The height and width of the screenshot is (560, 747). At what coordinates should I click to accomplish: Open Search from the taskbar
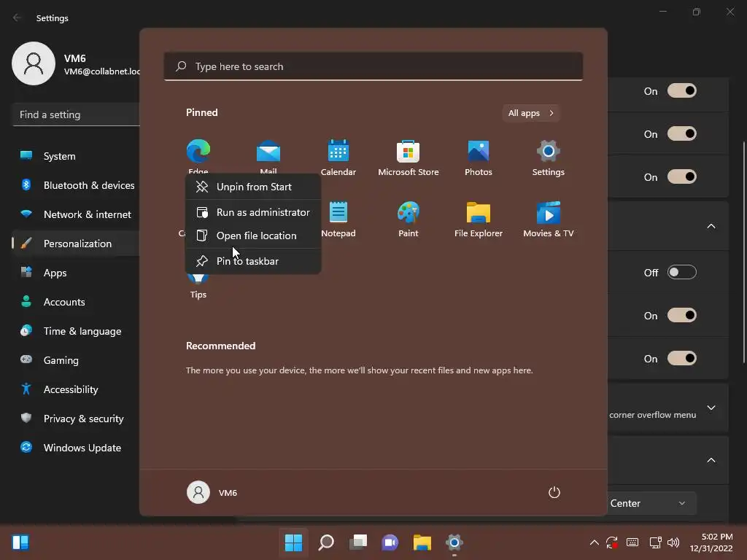[326, 542]
